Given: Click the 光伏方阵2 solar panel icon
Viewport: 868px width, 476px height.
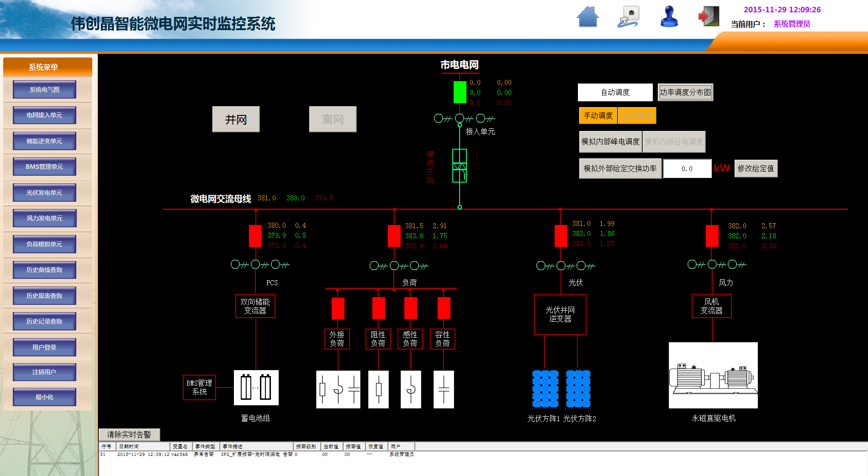Looking at the screenshot, I should (578, 388).
